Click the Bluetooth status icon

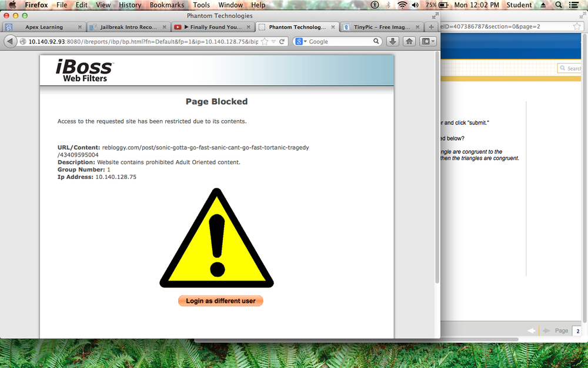(x=389, y=5)
